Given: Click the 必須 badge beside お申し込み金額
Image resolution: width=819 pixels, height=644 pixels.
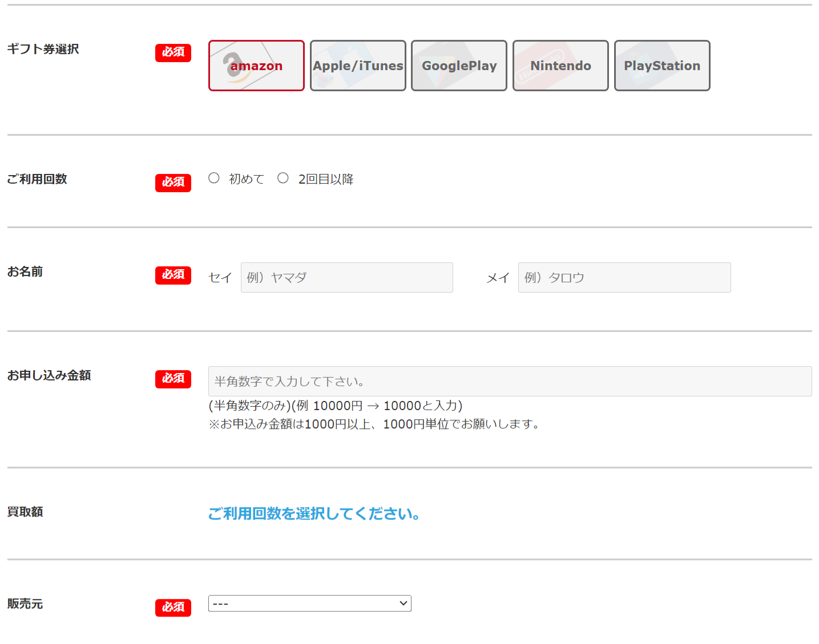Looking at the screenshot, I should coord(173,379).
